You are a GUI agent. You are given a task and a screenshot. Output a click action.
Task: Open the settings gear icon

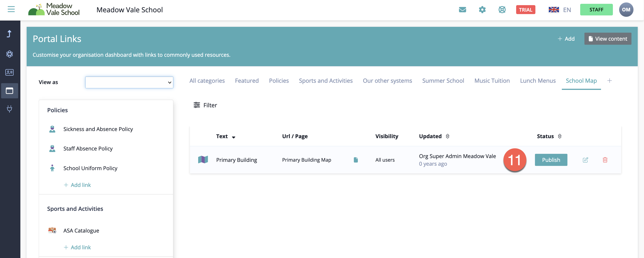pos(482,10)
